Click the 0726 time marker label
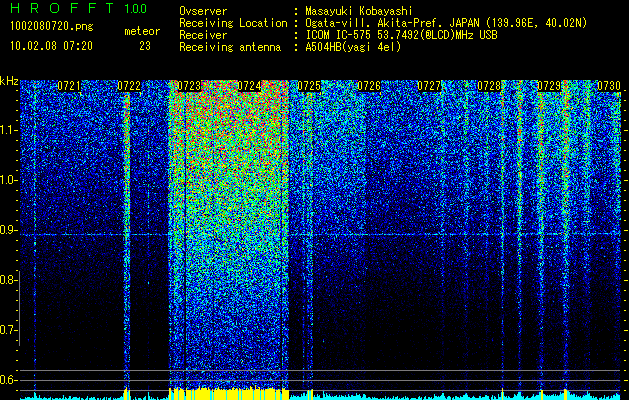Viewport: 629px width, 400px height. coord(369,86)
